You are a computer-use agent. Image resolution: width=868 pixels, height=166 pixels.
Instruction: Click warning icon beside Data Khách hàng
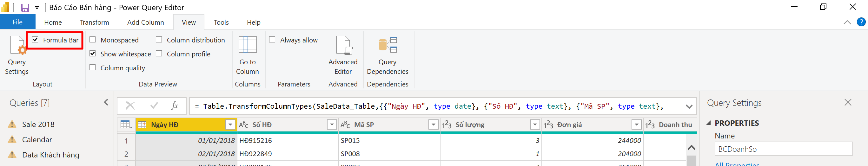[12, 155]
